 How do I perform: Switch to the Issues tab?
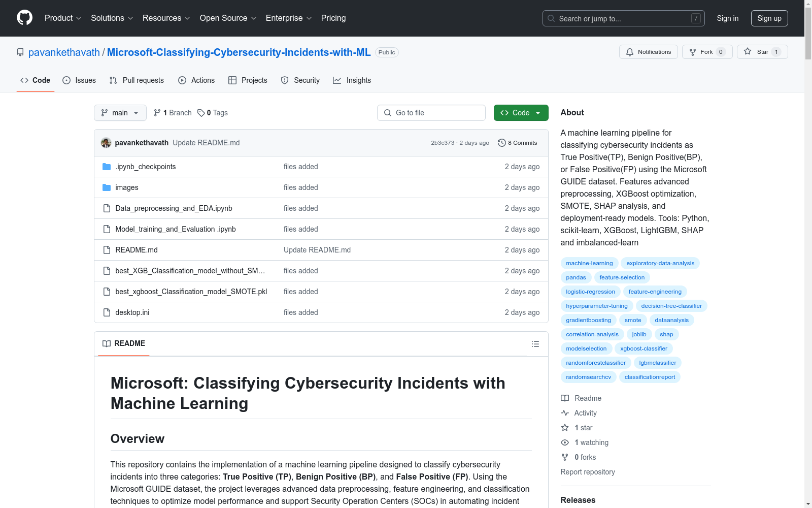79,80
